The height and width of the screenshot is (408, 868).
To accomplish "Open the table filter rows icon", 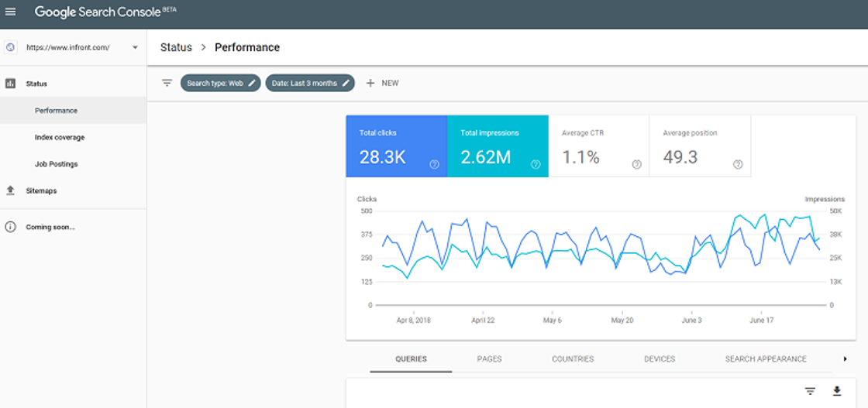I will (x=811, y=392).
